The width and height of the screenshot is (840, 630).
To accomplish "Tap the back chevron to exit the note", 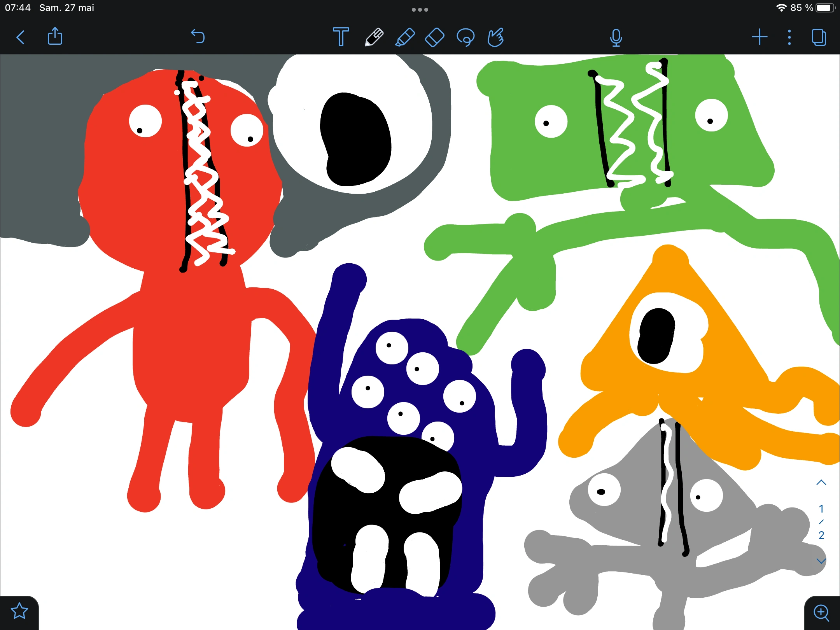I will 21,37.
